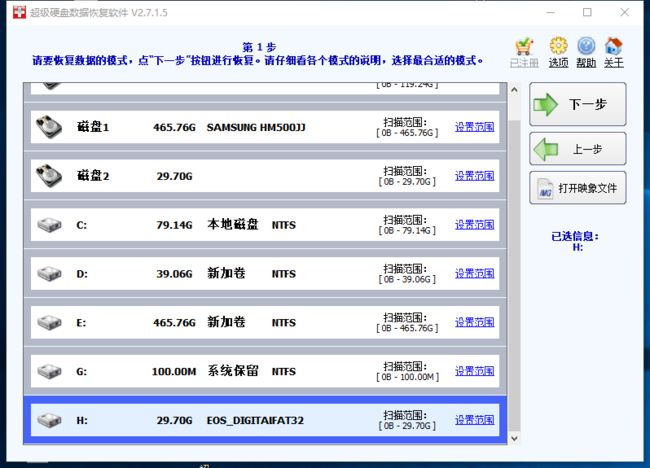Select the 磁盘2 hard disk icon
The width and height of the screenshot is (650, 468).
pos(49,176)
